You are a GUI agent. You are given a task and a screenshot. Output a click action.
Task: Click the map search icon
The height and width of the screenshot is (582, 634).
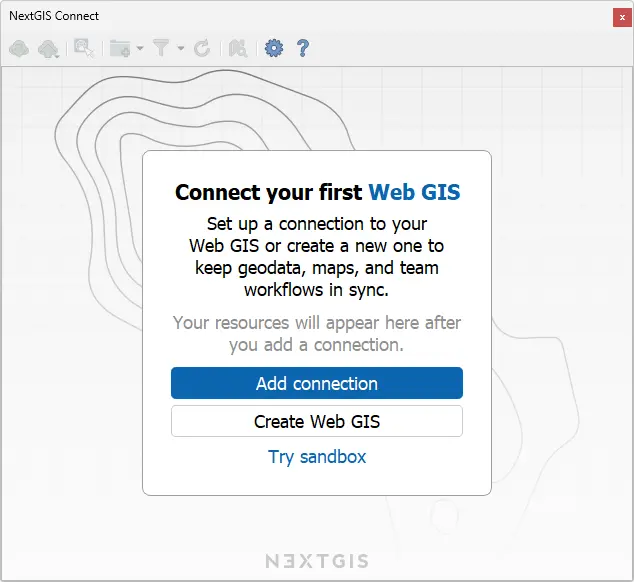[x=238, y=49]
